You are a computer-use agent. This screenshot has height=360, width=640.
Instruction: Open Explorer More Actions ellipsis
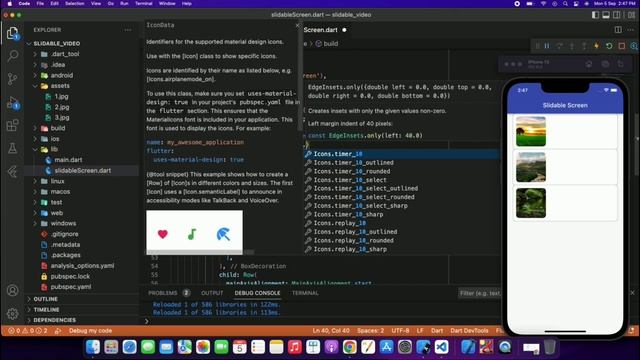point(128,30)
